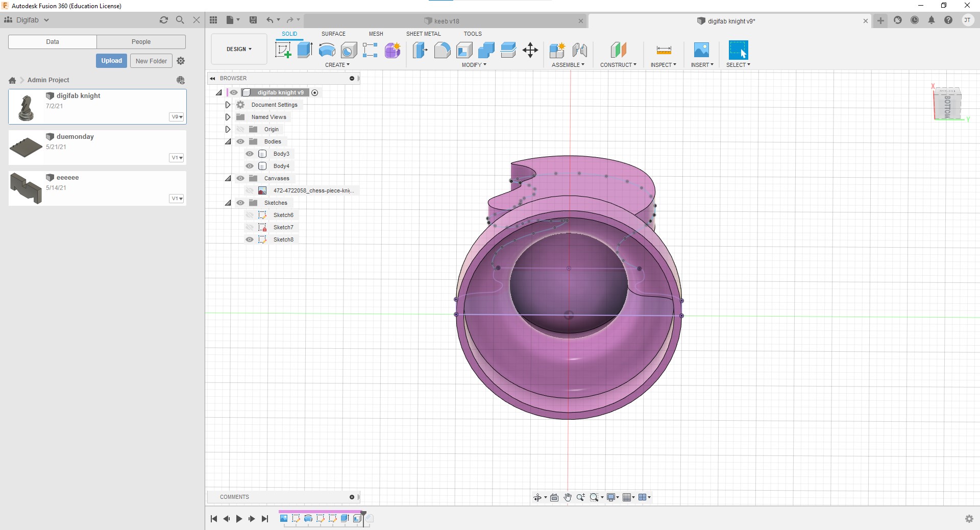Expand Named Views node
This screenshot has width=980, height=530.
(228, 117)
